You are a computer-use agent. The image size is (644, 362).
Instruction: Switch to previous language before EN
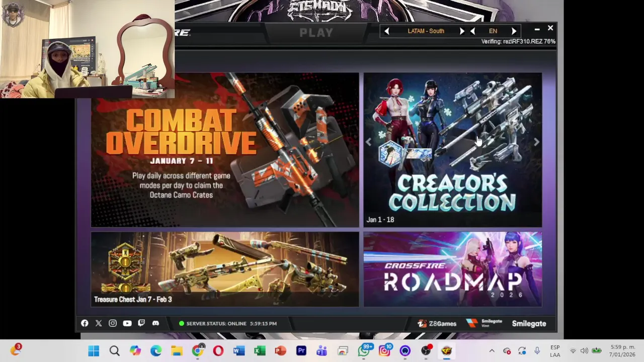[472, 31]
